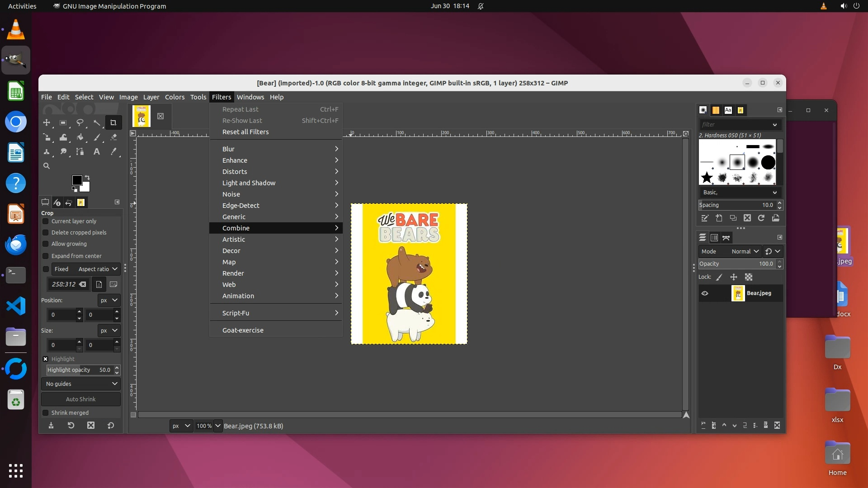Select the Fuzzy Select wand tool
The height and width of the screenshot is (488, 868).
click(97, 122)
